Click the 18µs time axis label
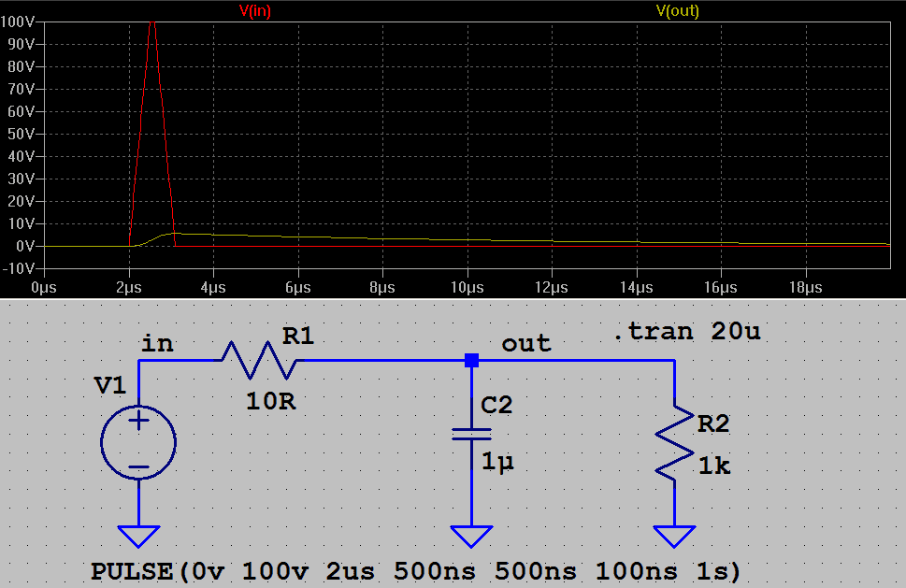The width and height of the screenshot is (906, 588). click(805, 288)
